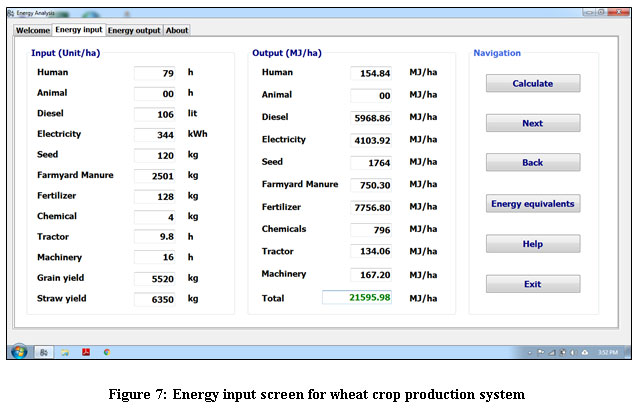Select the Grain yield input field
The image size is (638, 410).
154,278
